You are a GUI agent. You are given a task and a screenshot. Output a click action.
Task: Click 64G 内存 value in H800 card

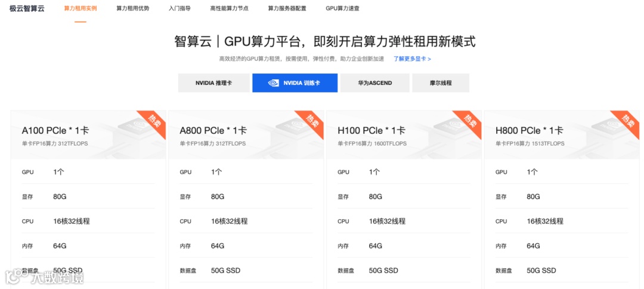(534, 246)
